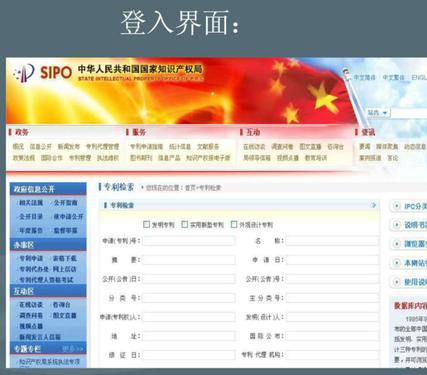427x375 pixels.
Task: Click the arrow at 专利检索 panel header
Action: (374, 205)
